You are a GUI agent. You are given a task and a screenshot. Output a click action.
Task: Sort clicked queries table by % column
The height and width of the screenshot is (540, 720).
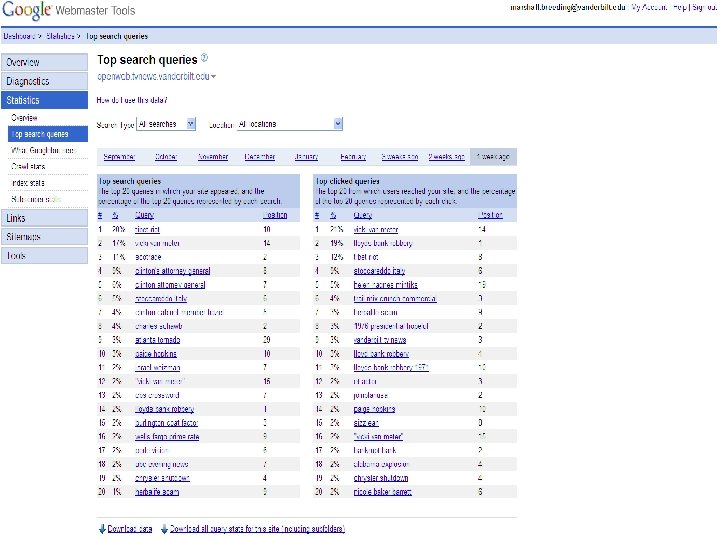[333, 215]
